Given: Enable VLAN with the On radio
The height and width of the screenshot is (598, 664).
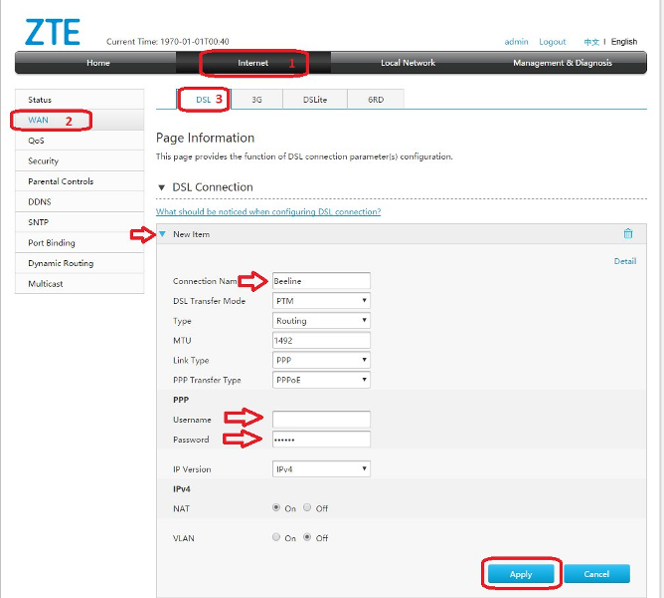Looking at the screenshot, I should pyautogui.click(x=276, y=537).
